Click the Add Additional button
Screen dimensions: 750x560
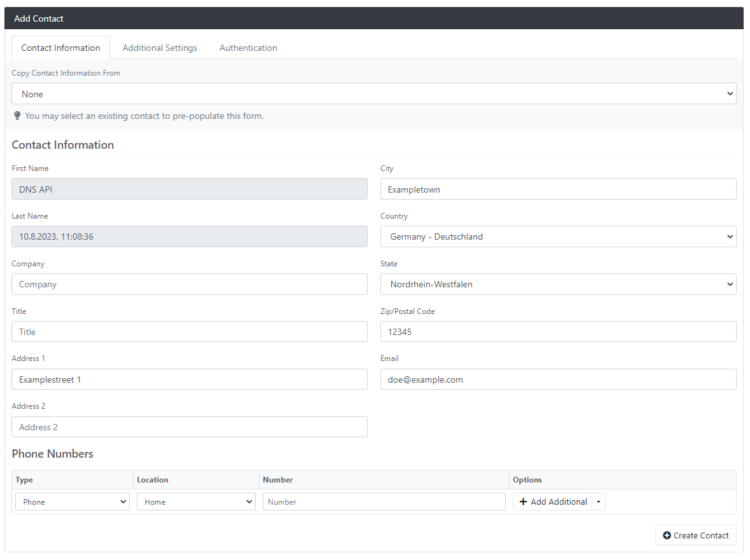pos(552,502)
